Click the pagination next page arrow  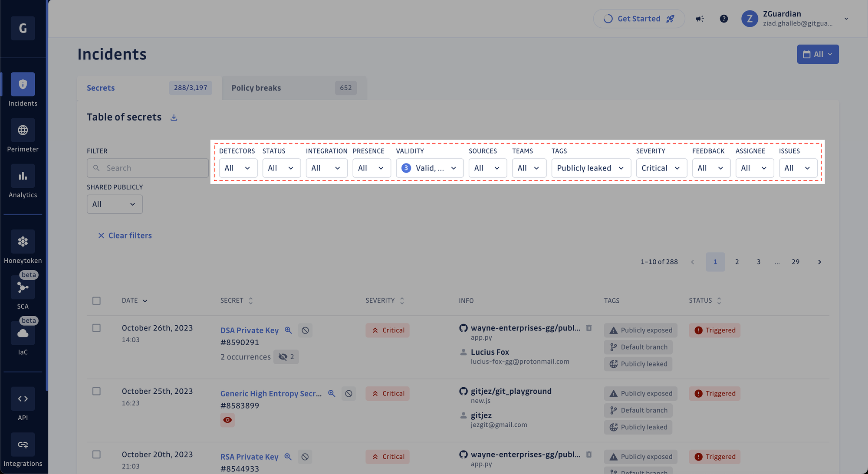pyautogui.click(x=819, y=262)
